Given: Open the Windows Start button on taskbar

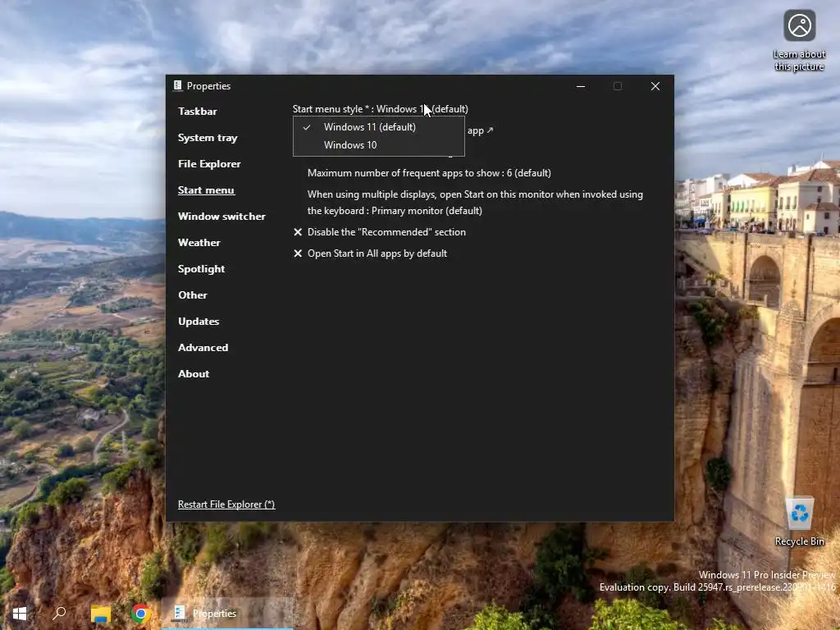Looking at the screenshot, I should pos(20,614).
